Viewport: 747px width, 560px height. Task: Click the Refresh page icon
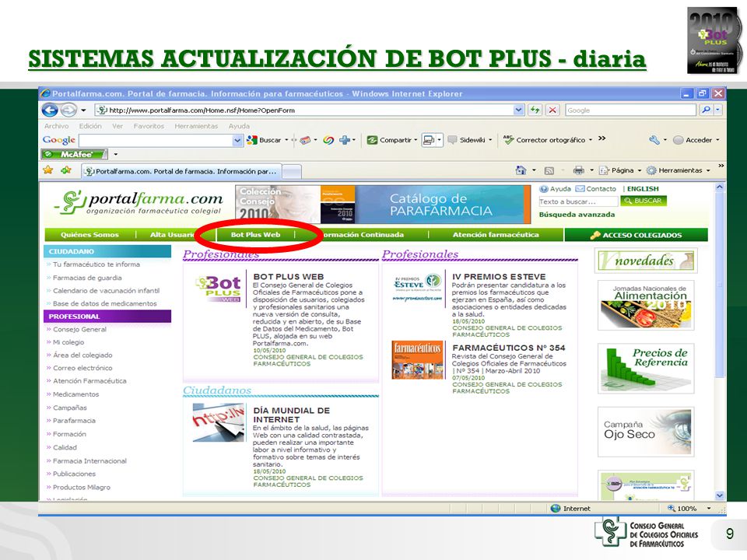pyautogui.click(x=535, y=110)
